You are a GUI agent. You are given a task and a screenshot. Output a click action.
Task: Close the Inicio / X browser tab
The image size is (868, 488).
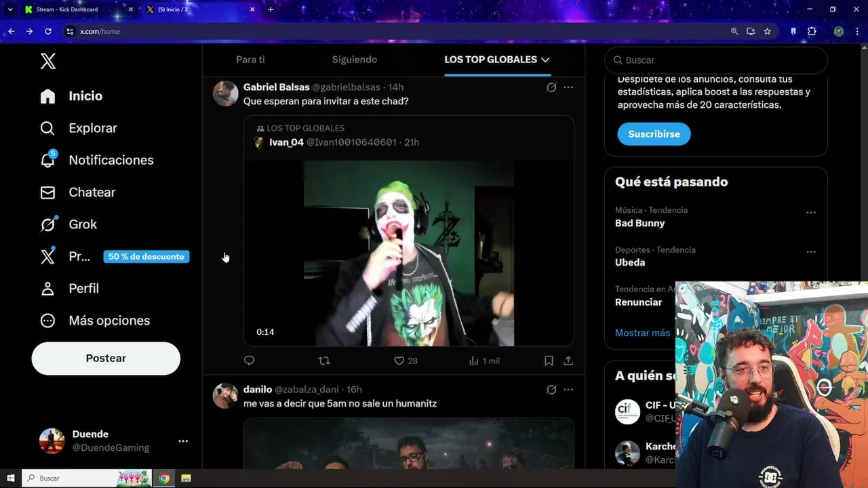252,9
